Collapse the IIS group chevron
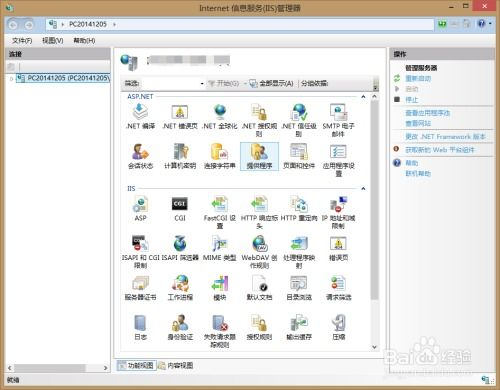 (x=363, y=189)
